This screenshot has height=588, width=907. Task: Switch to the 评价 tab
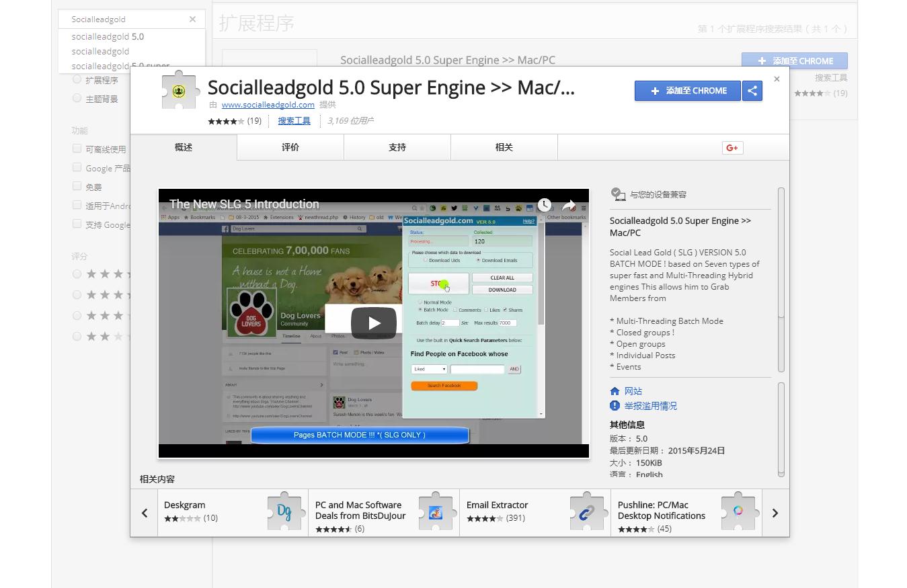click(x=290, y=147)
